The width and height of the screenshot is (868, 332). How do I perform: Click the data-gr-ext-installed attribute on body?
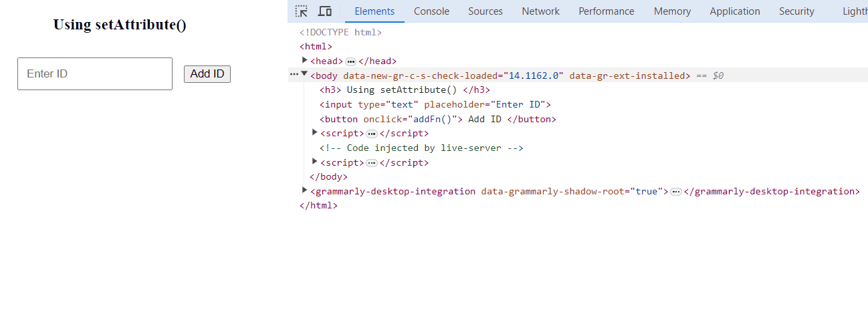click(627, 76)
